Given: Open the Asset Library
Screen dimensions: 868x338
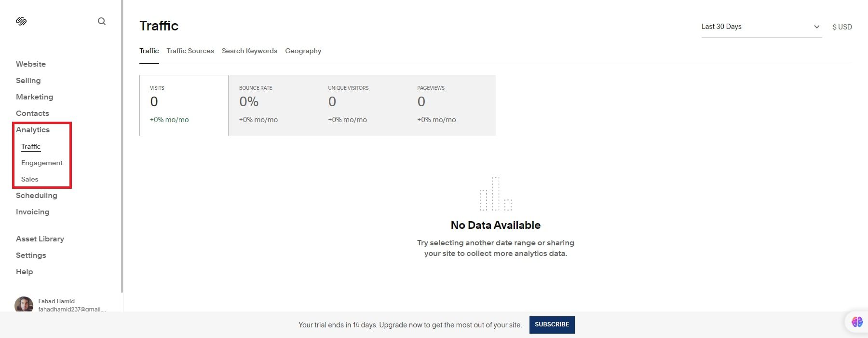Looking at the screenshot, I should (x=40, y=239).
